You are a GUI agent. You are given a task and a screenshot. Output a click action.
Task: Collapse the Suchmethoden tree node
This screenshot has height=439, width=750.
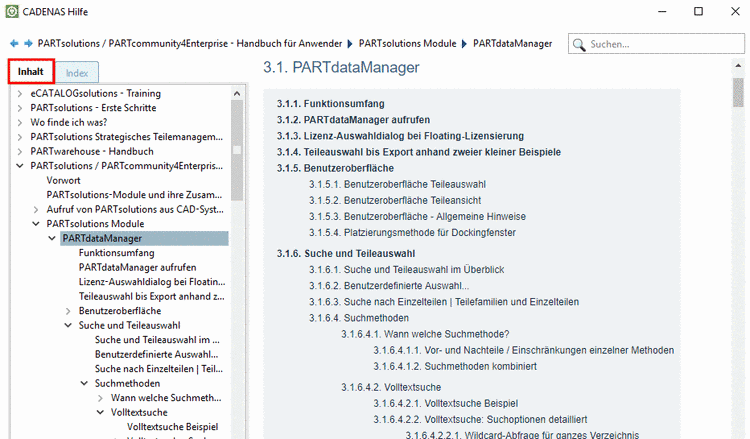(84, 383)
